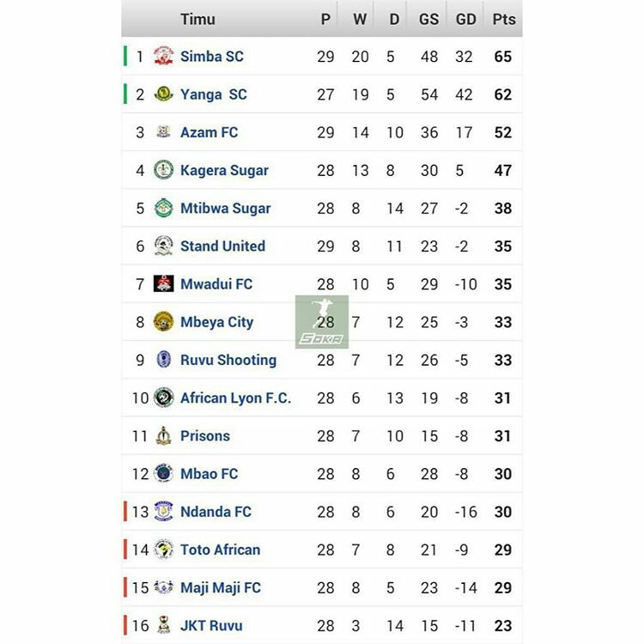Click the Timu column header
The height and width of the screenshot is (644, 644).
click(197, 19)
